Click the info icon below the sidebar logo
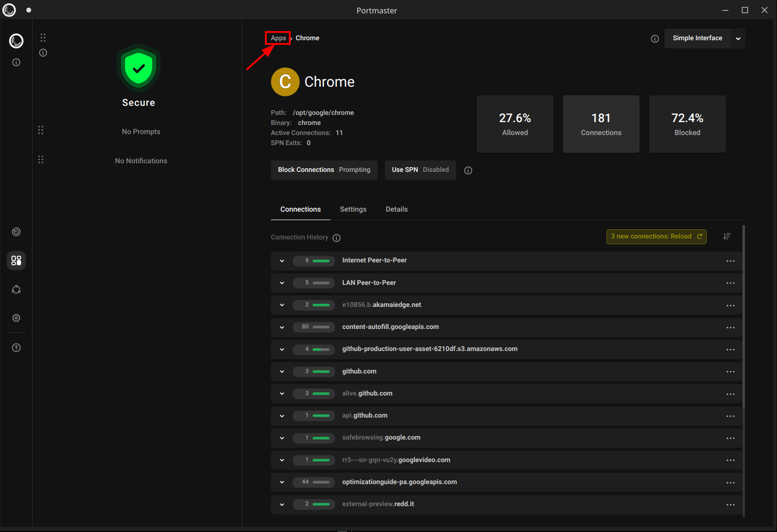The width and height of the screenshot is (777, 532). (x=16, y=62)
